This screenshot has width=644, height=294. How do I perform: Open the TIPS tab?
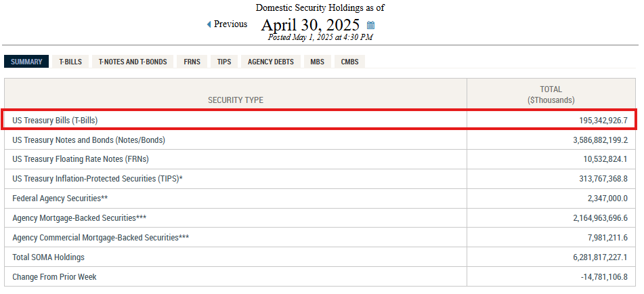click(224, 62)
